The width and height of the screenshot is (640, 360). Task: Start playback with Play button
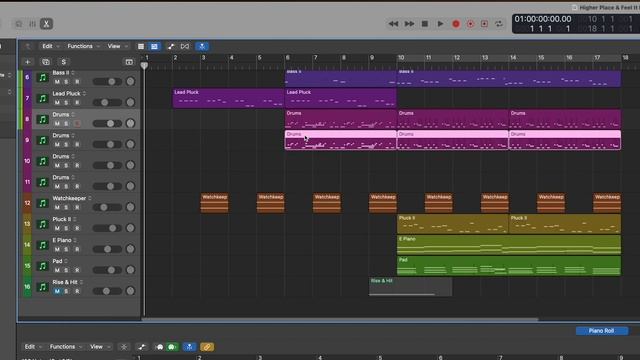coord(440,24)
